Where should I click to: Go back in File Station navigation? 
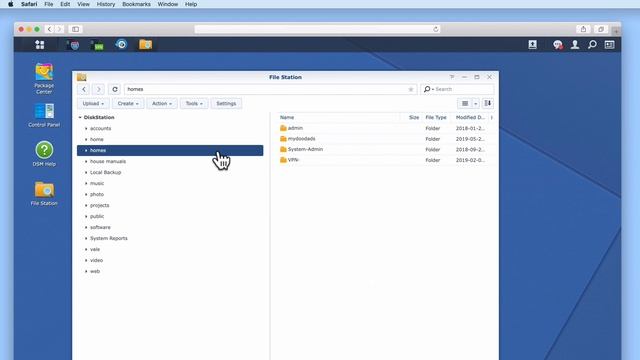[84, 89]
